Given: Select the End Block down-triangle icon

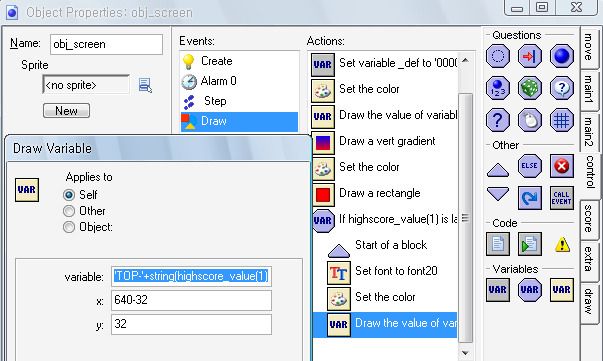Looking at the screenshot, I should [x=498, y=194].
